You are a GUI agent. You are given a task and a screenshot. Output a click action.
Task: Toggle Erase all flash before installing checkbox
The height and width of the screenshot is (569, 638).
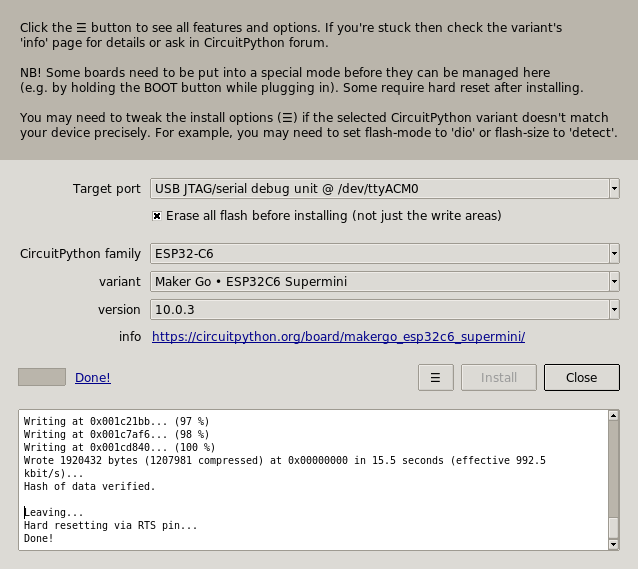coord(157,216)
